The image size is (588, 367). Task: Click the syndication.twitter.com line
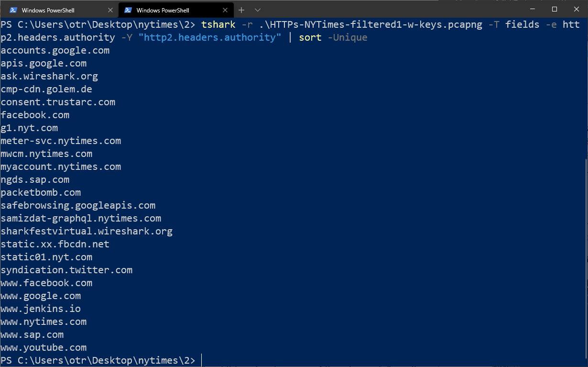(66, 270)
